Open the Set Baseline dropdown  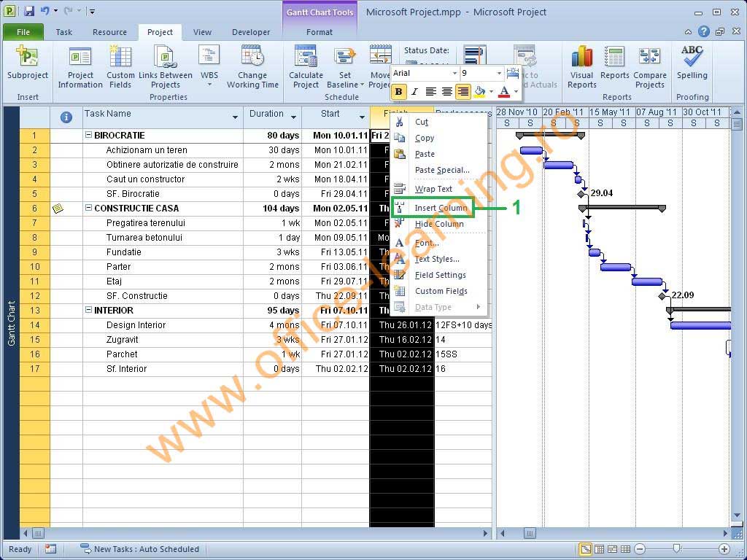click(345, 79)
